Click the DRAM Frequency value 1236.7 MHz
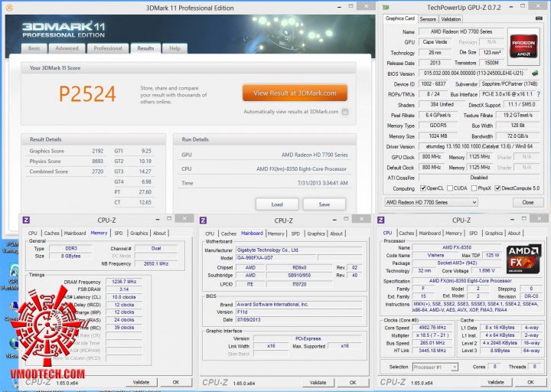Screen dimensions: 551x392 coord(124,282)
